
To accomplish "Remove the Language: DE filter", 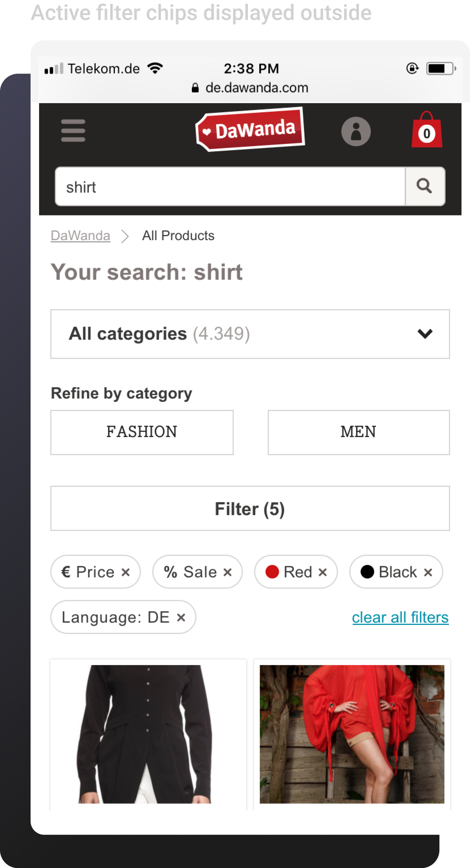I will click(x=181, y=617).
